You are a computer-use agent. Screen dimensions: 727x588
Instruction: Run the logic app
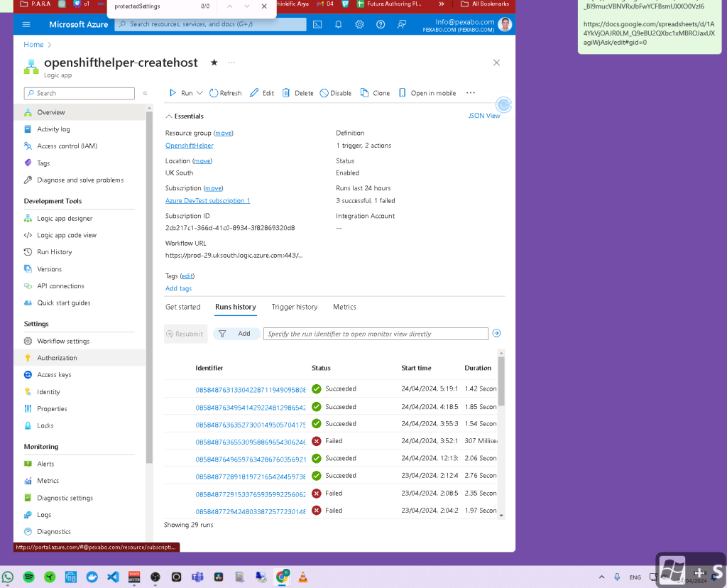181,93
